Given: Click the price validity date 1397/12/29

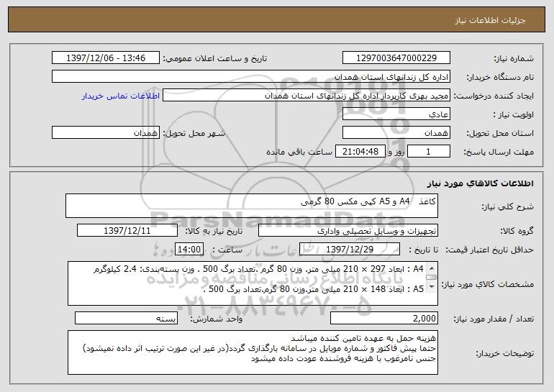Looking at the screenshot, I should pos(350,250).
